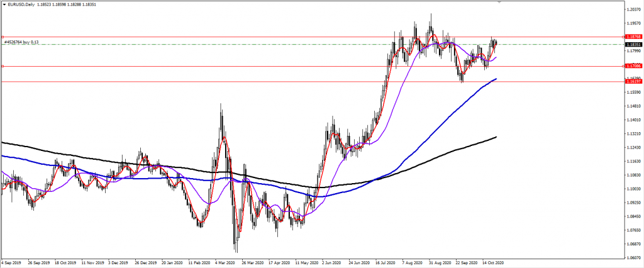Click right end of purple moving average
Screen dimensions: 644x268
pos(496,57)
